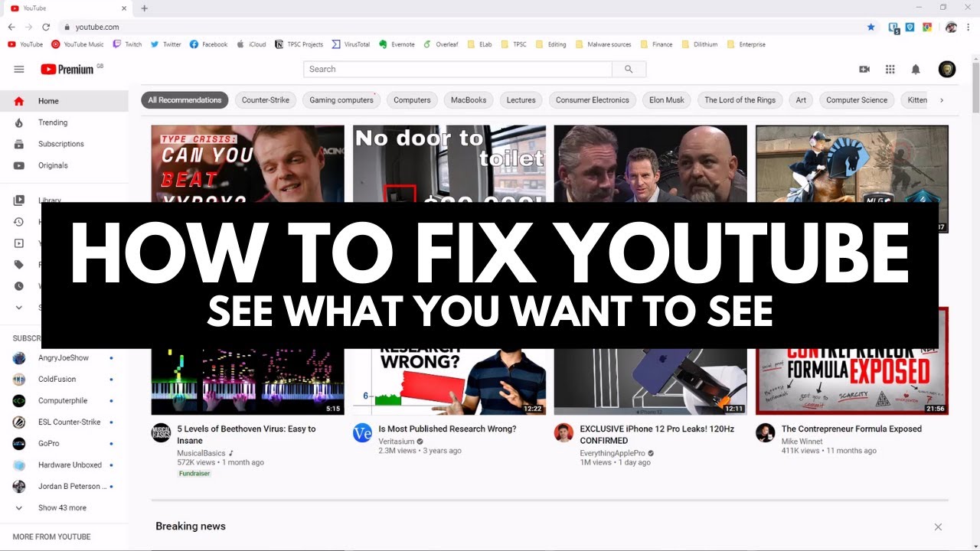The height and width of the screenshot is (551, 980).
Task: Open Hardware Unboxed subscription
Action: click(x=64, y=465)
